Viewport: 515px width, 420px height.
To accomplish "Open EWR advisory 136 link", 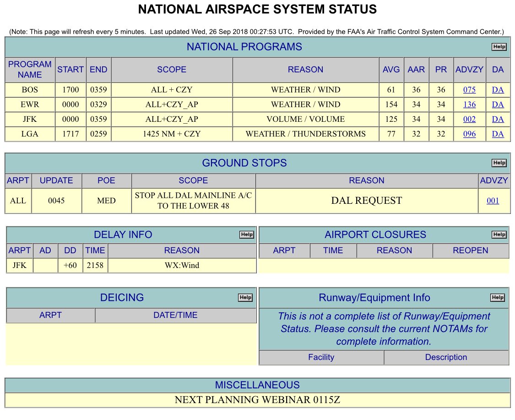I will (469, 104).
